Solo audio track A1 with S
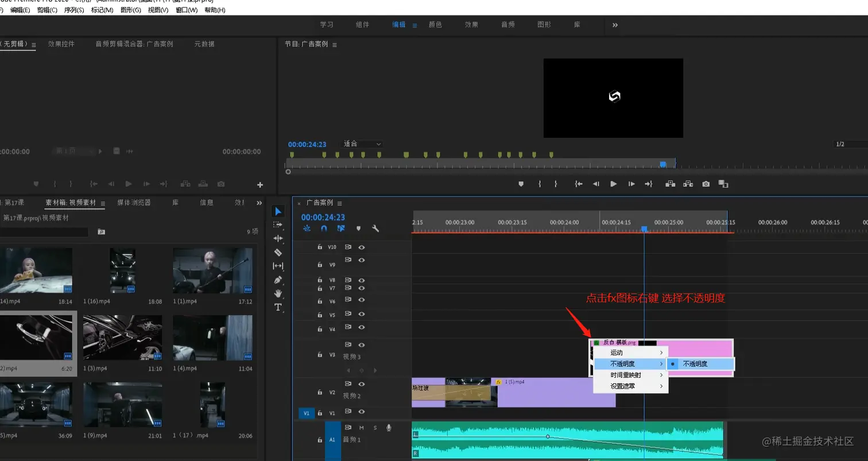868x461 pixels. [375, 428]
